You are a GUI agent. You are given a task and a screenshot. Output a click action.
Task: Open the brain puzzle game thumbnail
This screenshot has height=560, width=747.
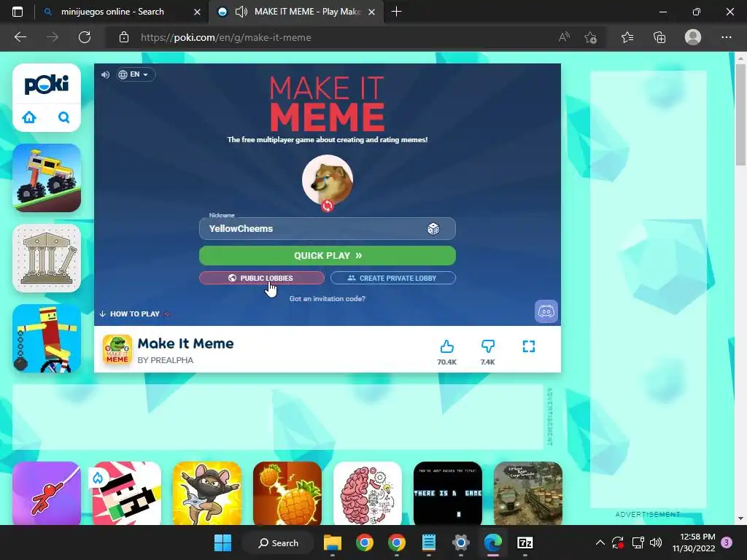(368, 494)
